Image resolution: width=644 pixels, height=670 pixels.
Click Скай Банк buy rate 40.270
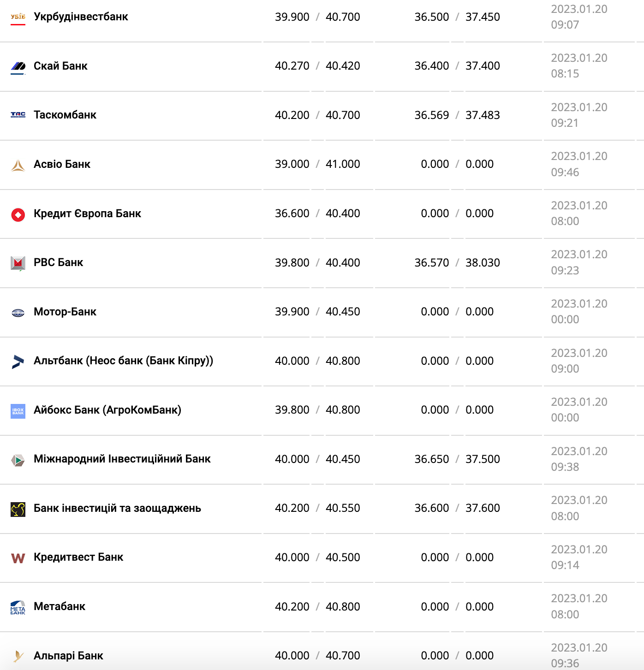(x=292, y=66)
